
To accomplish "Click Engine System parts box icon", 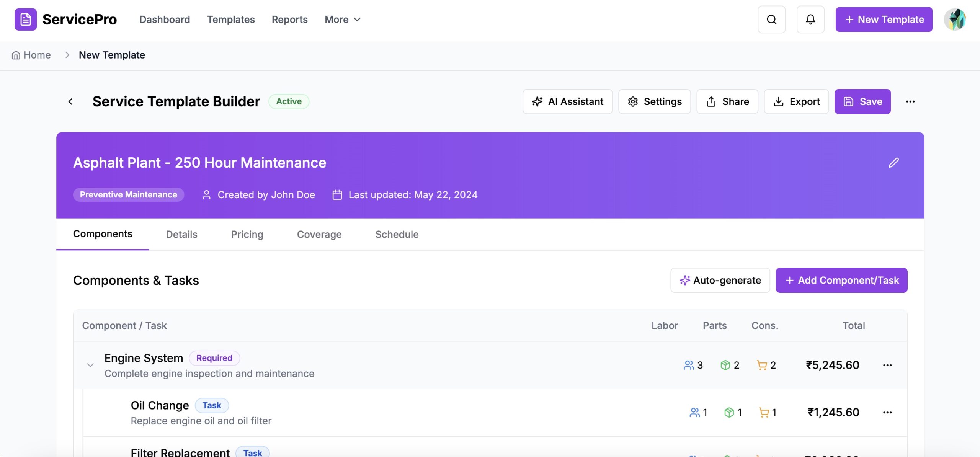I will [725, 365].
